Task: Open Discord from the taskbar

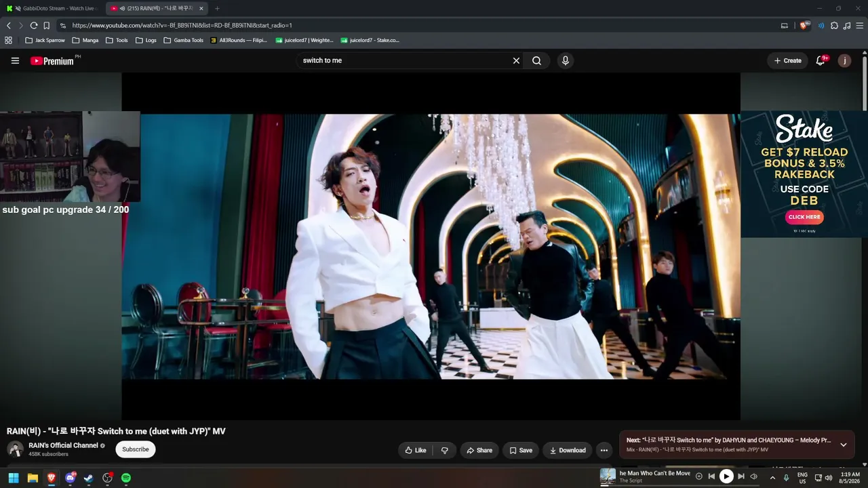Action: [x=70, y=478]
